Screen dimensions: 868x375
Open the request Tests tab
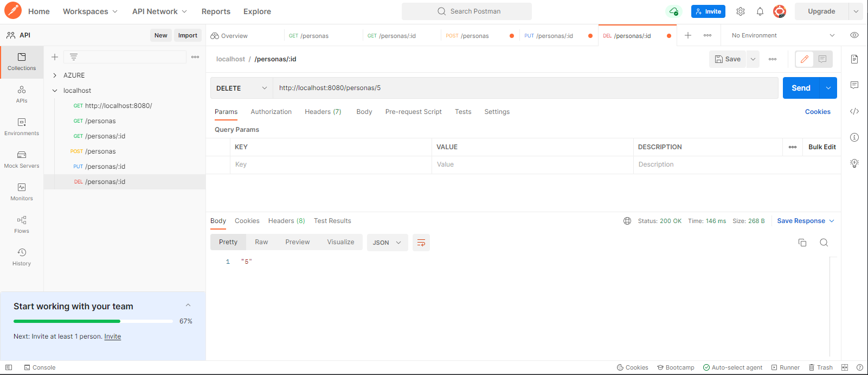463,112
